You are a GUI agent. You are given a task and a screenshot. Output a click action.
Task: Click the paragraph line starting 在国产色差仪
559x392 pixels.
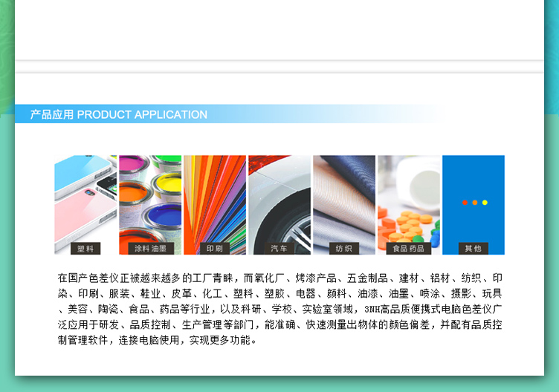tap(279, 278)
